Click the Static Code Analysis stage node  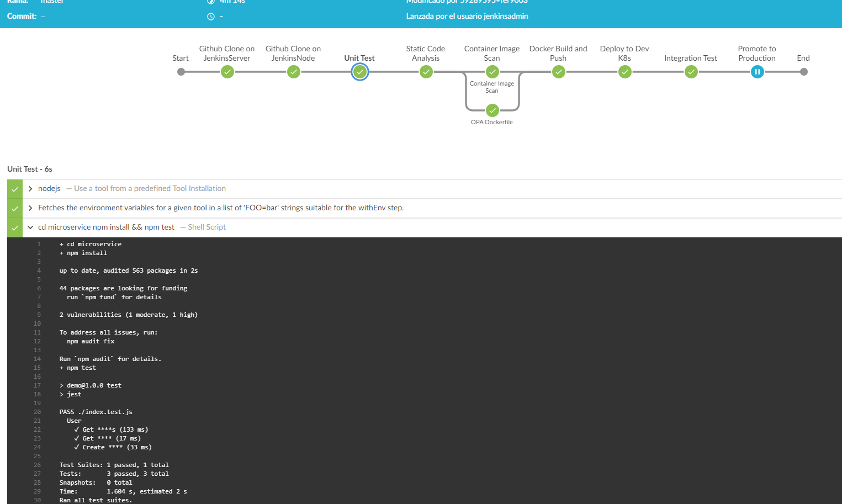(x=426, y=72)
